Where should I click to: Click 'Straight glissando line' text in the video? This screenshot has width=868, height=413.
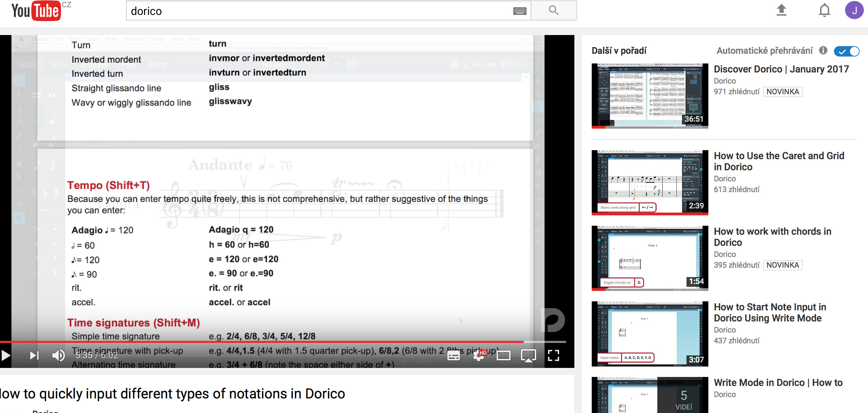(x=116, y=88)
